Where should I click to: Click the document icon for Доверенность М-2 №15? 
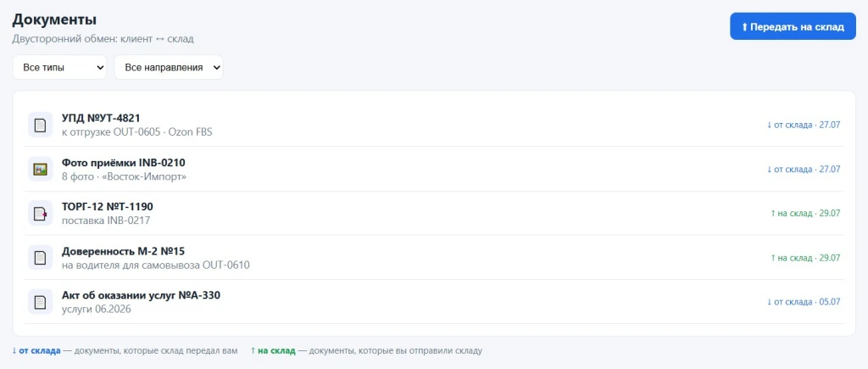point(41,258)
